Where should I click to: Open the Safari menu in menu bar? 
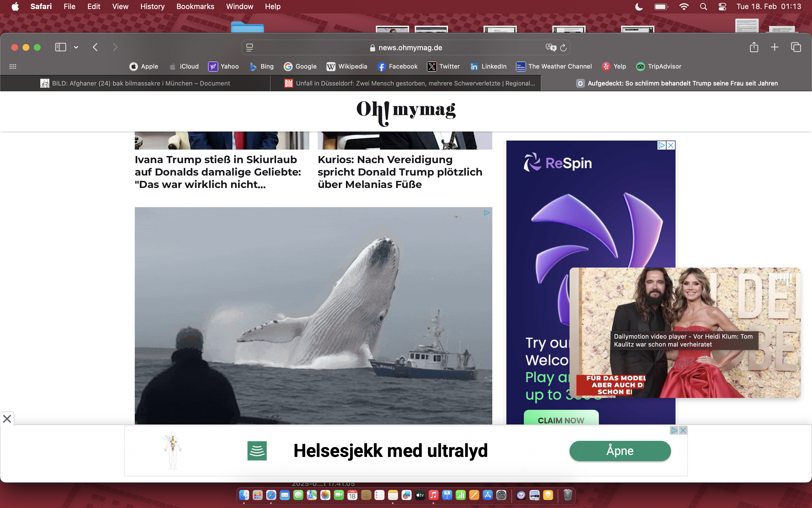pyautogui.click(x=41, y=6)
